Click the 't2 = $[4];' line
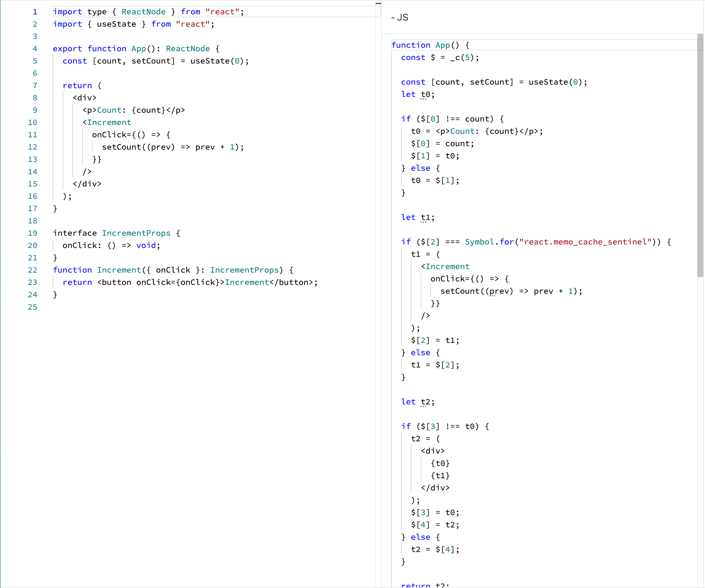705x588 pixels. point(435,550)
